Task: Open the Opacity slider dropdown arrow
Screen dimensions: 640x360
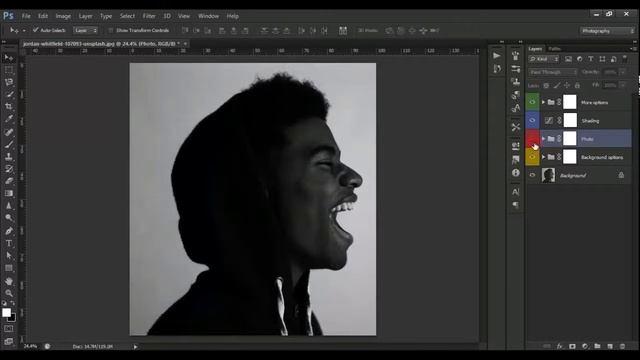Action: pyautogui.click(x=623, y=72)
